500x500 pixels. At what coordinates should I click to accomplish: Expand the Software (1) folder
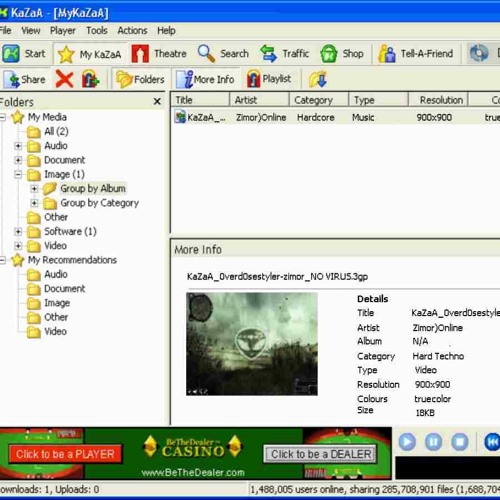[x=18, y=231]
